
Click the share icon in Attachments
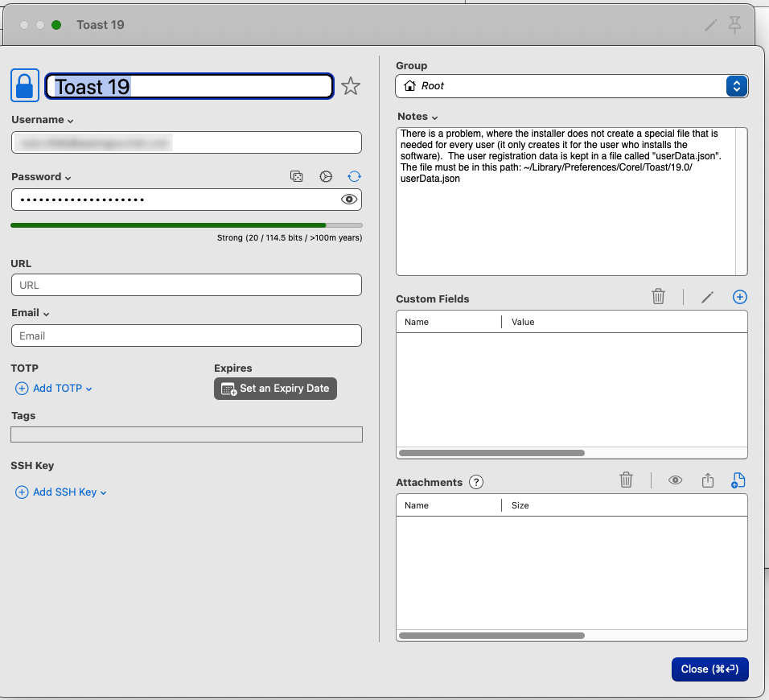707,480
